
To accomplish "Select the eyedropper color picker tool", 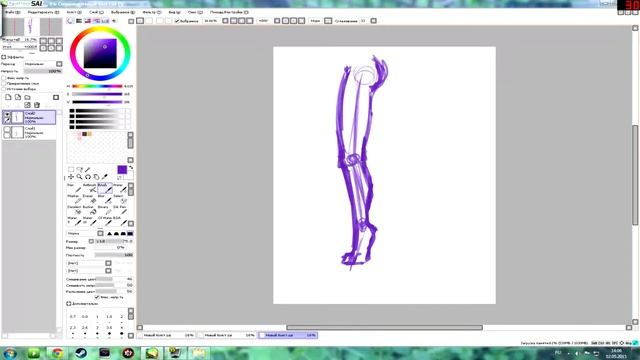I will click(x=105, y=177).
